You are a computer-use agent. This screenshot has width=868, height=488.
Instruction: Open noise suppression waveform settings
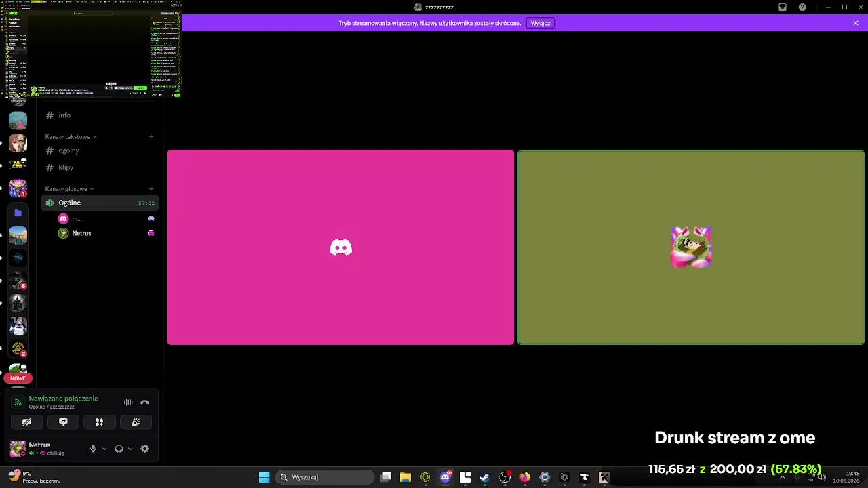click(128, 402)
